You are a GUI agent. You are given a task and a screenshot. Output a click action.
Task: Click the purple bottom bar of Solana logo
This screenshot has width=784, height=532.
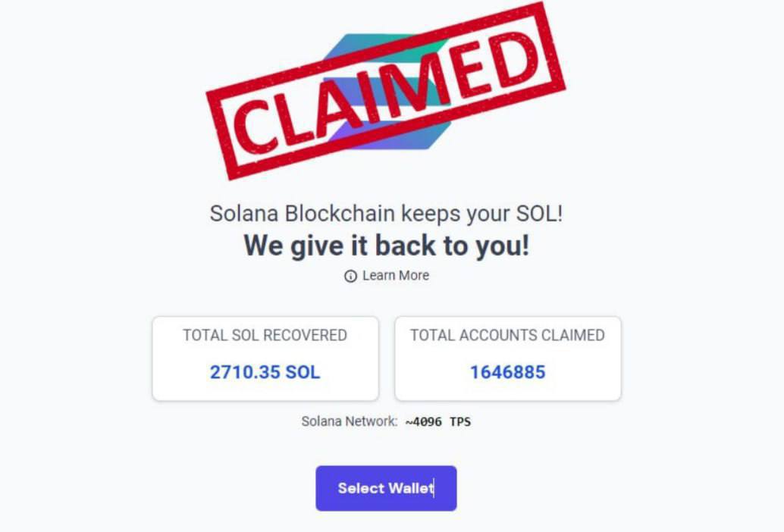425,135
